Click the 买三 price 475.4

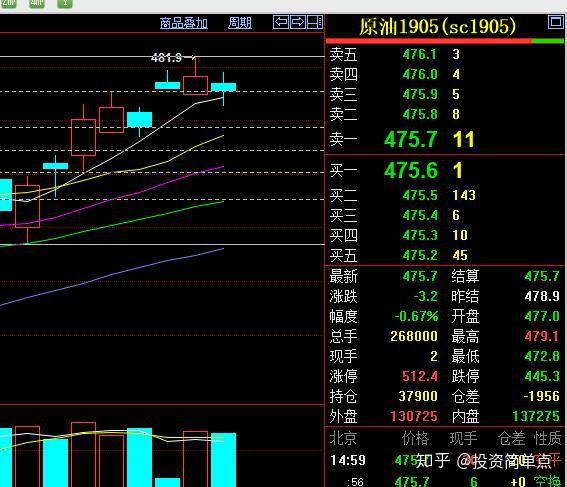click(420, 215)
